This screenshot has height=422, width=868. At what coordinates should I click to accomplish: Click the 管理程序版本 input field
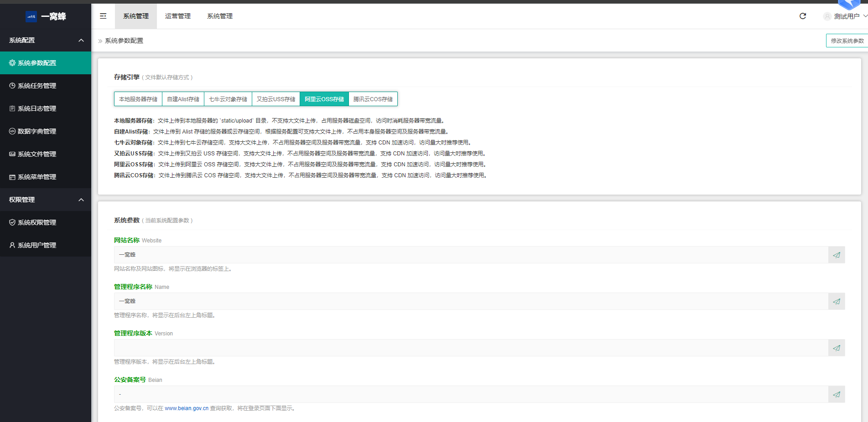pyautogui.click(x=471, y=348)
